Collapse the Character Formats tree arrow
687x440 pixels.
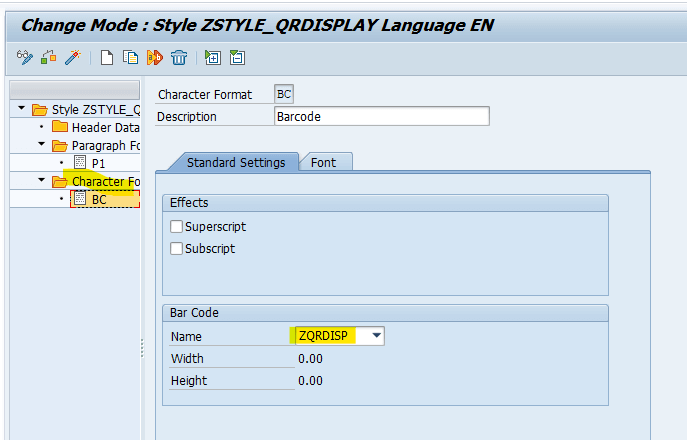coord(42,180)
